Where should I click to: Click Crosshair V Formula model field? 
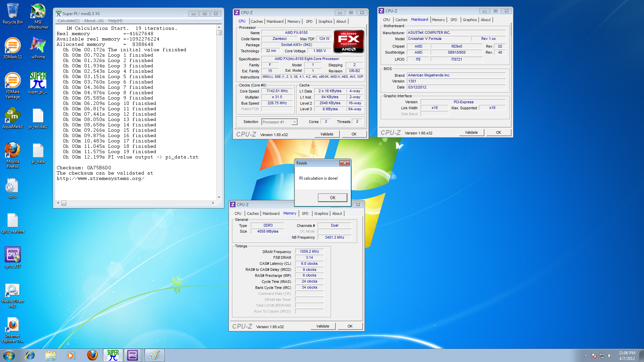(x=438, y=39)
